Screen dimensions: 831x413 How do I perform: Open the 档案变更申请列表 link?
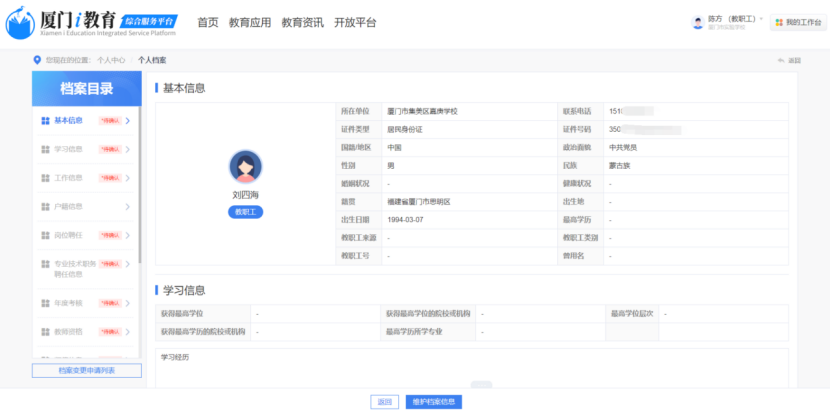(86, 371)
